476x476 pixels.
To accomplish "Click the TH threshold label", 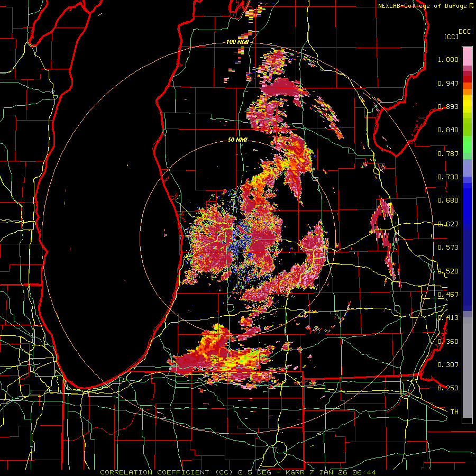I will pyautogui.click(x=454, y=412).
